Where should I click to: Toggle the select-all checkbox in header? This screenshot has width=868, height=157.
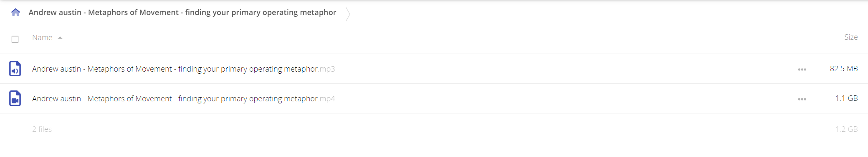pyautogui.click(x=15, y=39)
